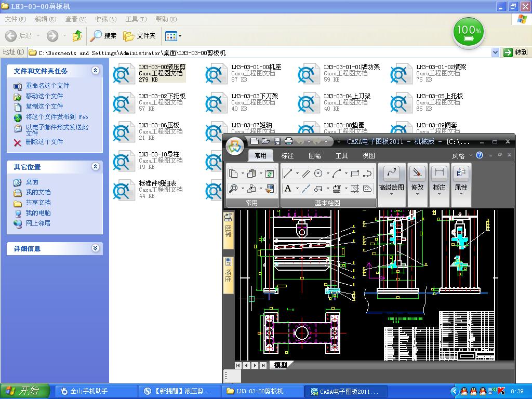This screenshot has height=399, width=532.
Task: Collapse the 其它位置 section
Action: (96, 167)
